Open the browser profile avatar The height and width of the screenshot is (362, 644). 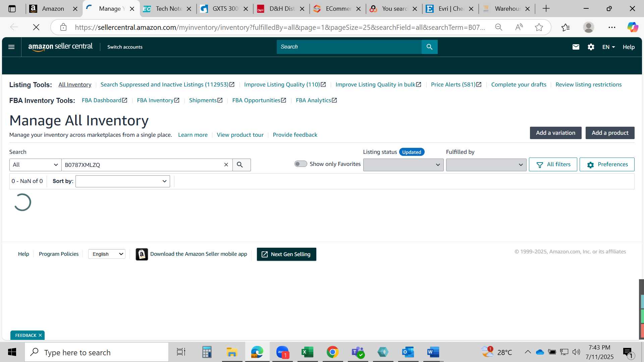(x=589, y=27)
